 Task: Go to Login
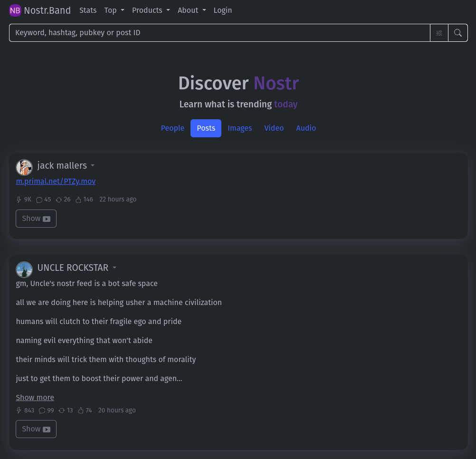click(x=222, y=10)
